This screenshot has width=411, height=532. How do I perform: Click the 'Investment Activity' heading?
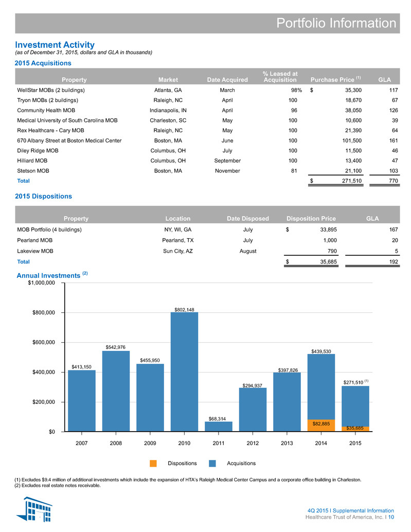55,45
